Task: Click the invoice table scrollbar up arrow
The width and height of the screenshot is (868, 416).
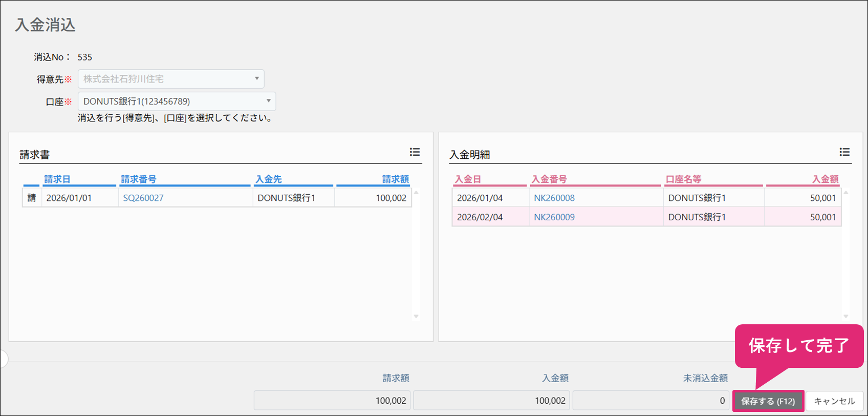Action: point(416,193)
